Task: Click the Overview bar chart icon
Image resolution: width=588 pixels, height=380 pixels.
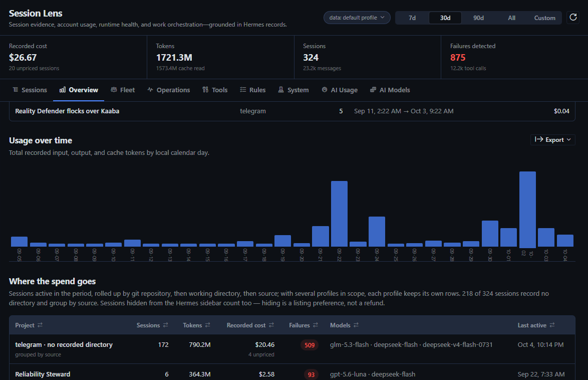Action: click(x=63, y=90)
